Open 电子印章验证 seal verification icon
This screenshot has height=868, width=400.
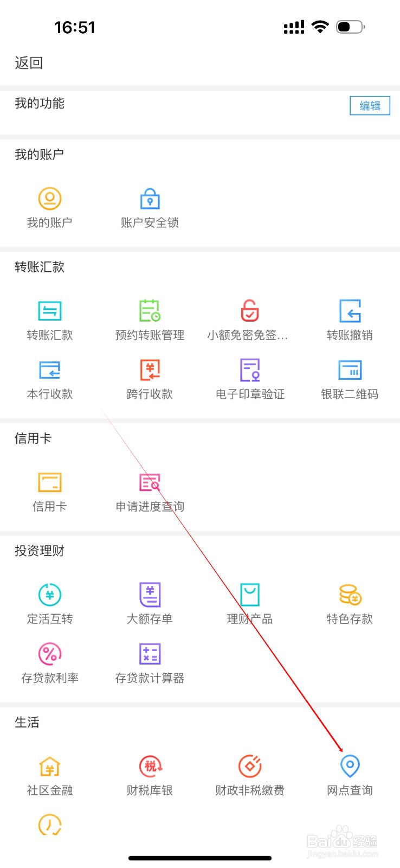pos(250,370)
